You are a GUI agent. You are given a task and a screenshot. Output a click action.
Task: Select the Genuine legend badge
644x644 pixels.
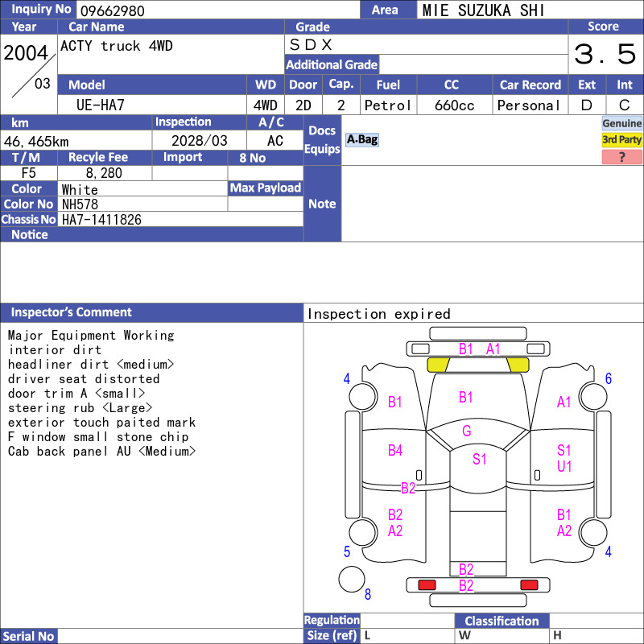click(x=621, y=123)
